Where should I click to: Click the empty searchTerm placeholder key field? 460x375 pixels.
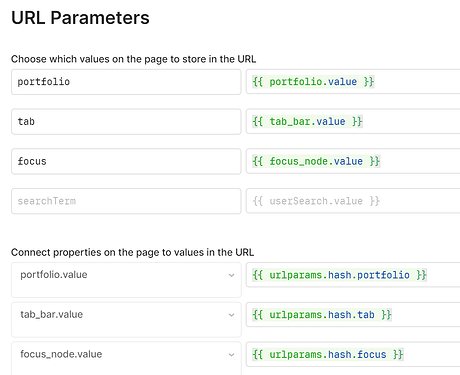pyautogui.click(x=126, y=201)
